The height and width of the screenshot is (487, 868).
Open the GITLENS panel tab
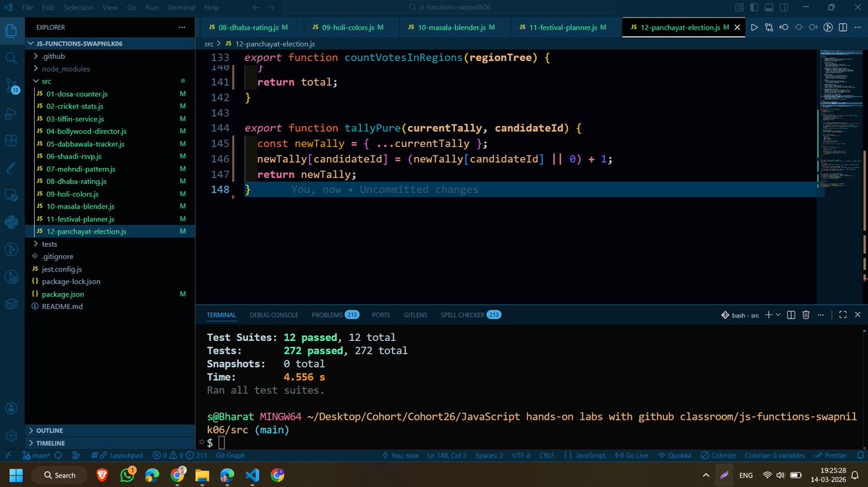(x=415, y=315)
